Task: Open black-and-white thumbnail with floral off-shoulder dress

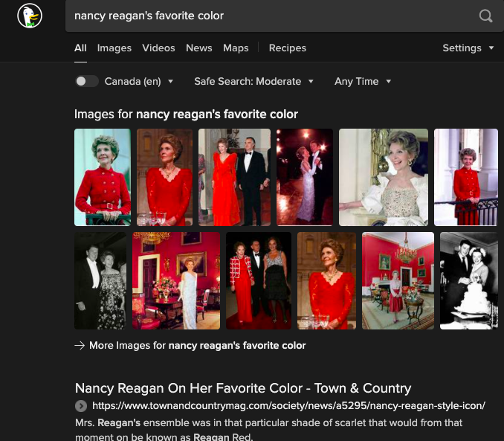Action: pos(100,281)
